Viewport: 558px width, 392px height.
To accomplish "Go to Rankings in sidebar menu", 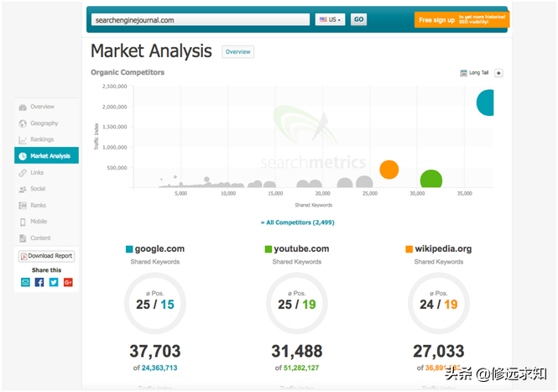I will [x=42, y=139].
